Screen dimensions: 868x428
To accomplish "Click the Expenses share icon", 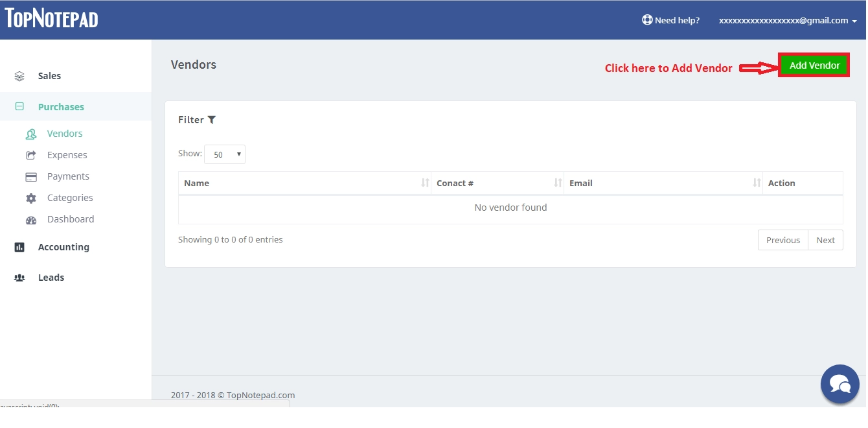I will click(31, 156).
